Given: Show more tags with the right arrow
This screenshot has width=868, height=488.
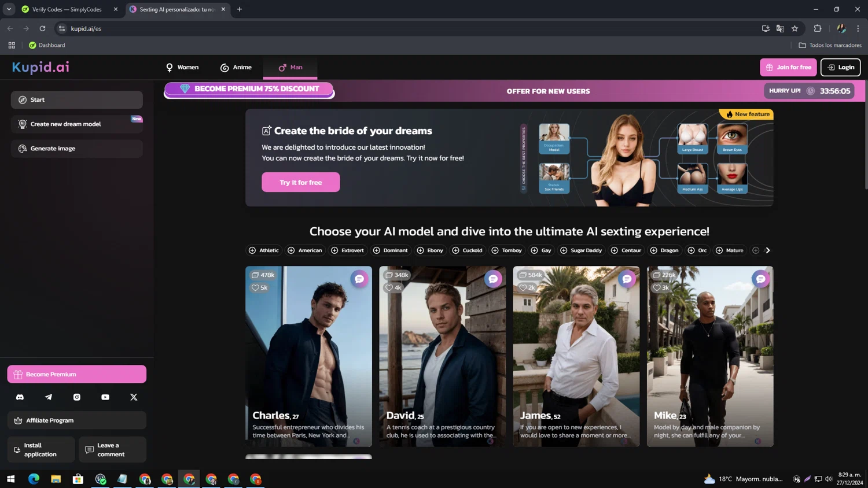Looking at the screenshot, I should [768, 250].
